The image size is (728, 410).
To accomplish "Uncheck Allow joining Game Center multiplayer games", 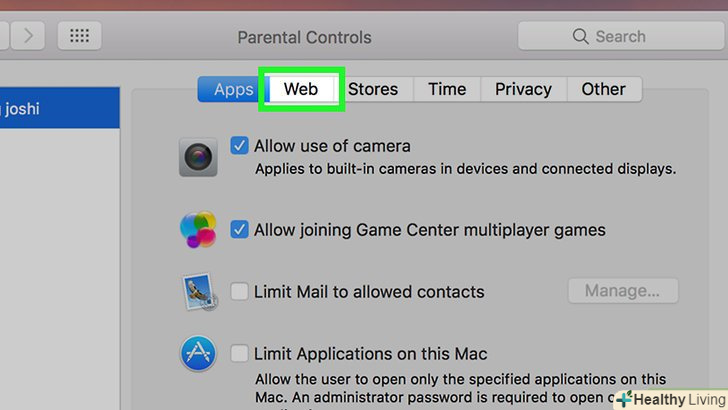I will [239, 229].
